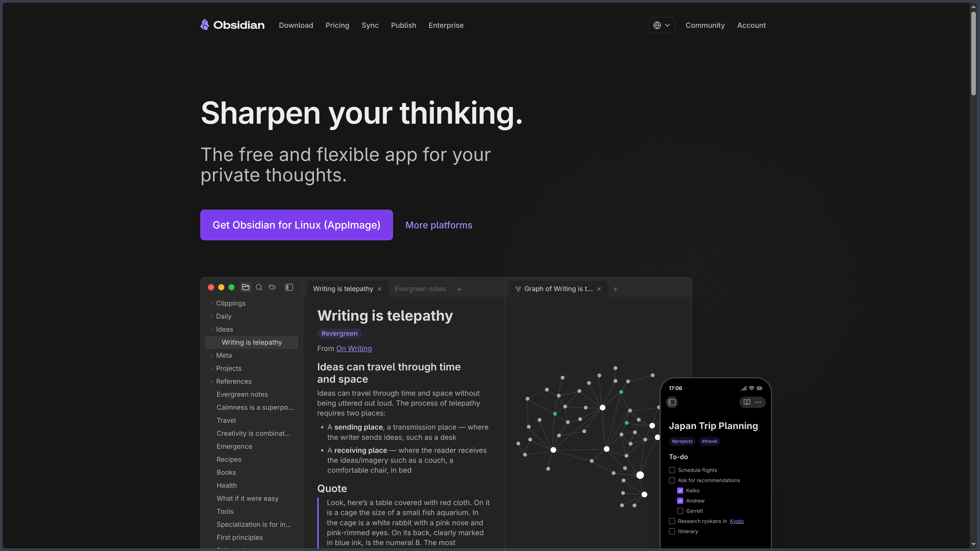Check Ask for recommendations checkbox
The width and height of the screenshot is (980, 551).
(x=672, y=480)
